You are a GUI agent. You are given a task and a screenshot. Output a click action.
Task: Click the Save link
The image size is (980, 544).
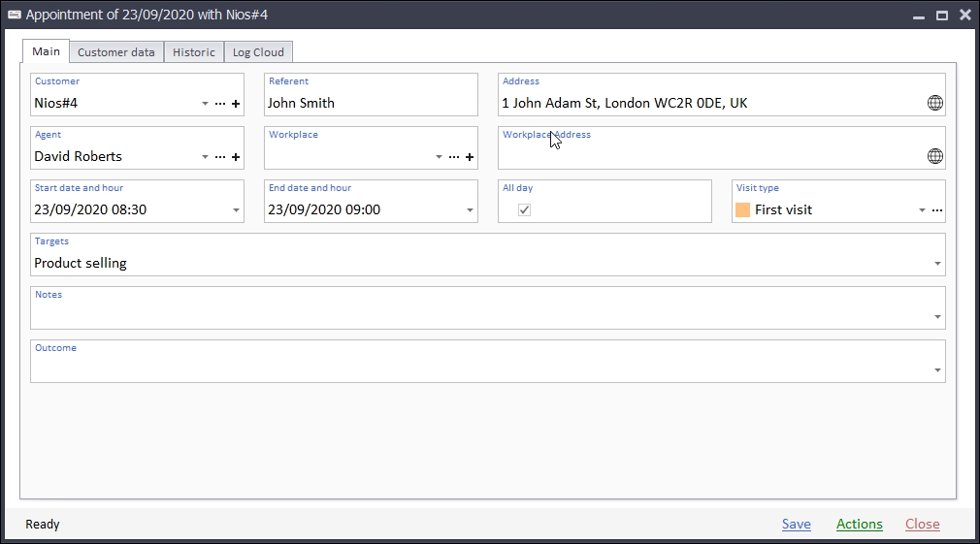796,524
